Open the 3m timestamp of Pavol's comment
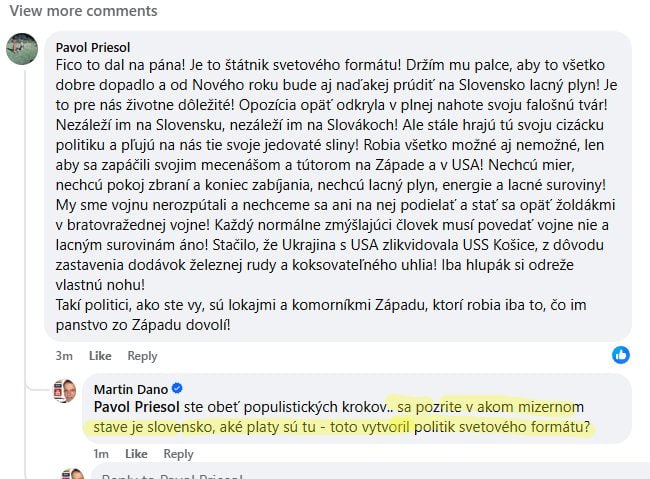 click(64, 356)
